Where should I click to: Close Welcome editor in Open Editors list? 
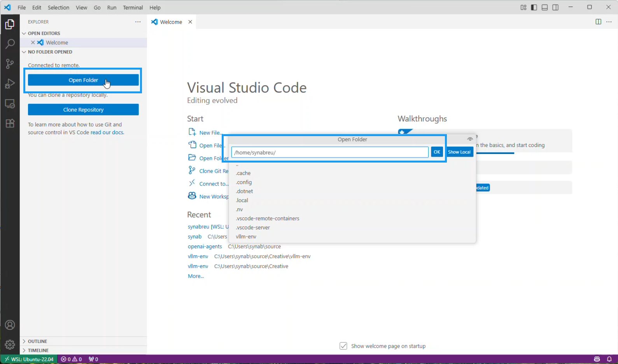tap(33, 42)
